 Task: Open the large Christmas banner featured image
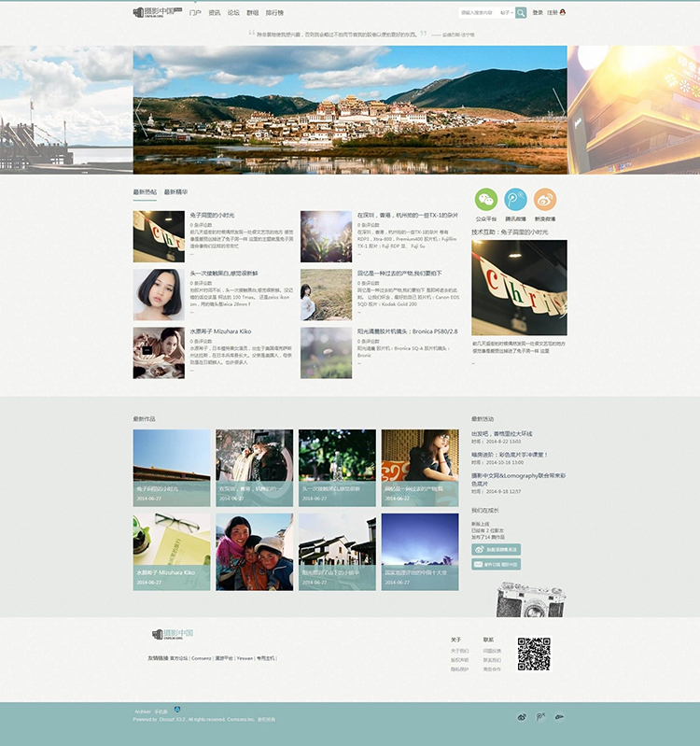tap(519, 288)
